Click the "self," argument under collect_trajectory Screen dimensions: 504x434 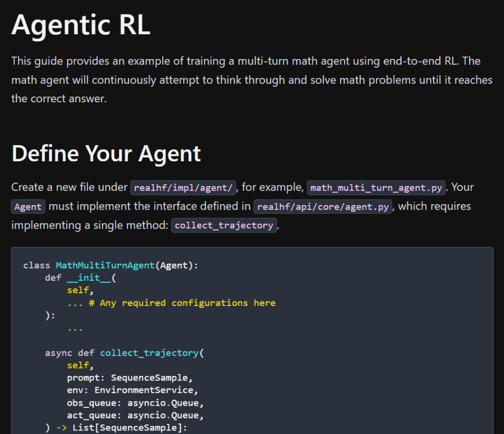pos(80,365)
